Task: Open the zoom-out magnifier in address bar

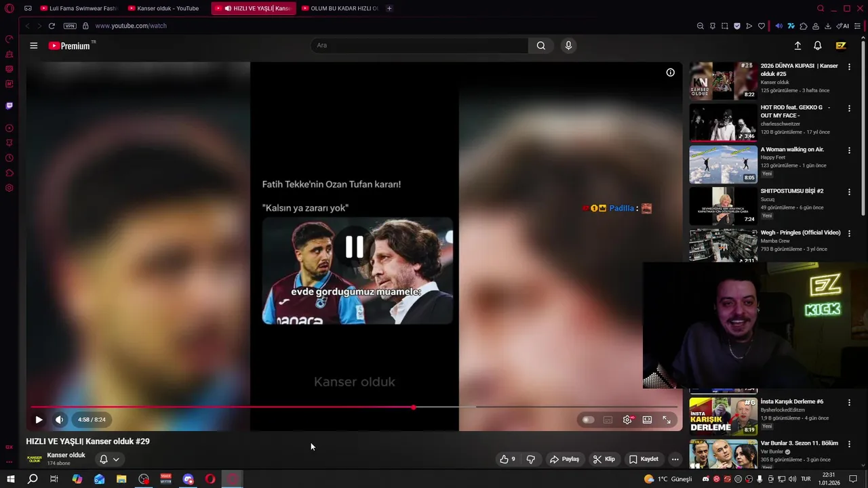Action: tap(700, 26)
